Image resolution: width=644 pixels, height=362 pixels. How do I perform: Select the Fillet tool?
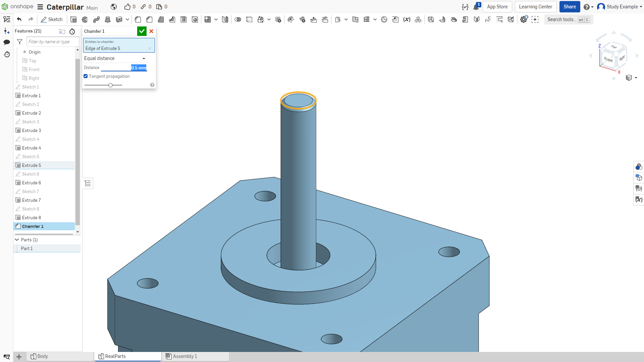click(x=138, y=19)
